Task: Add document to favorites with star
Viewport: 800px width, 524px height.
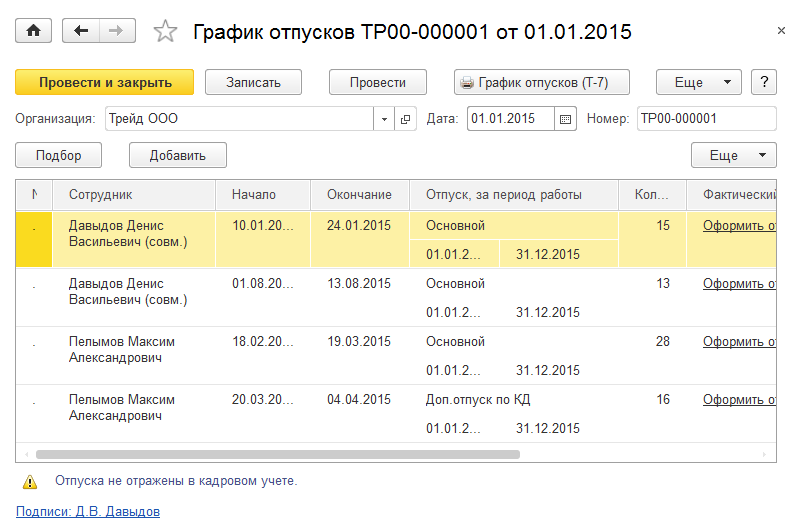Action: tap(165, 32)
